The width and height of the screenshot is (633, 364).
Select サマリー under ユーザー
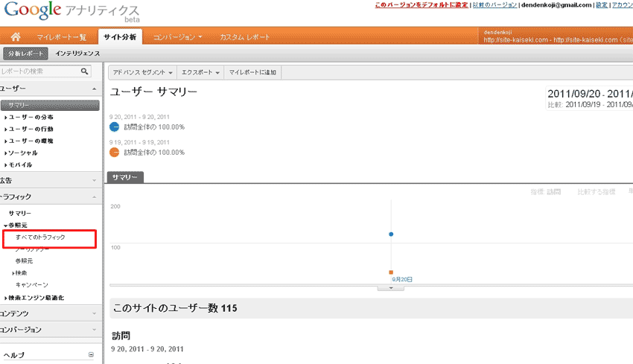point(50,105)
